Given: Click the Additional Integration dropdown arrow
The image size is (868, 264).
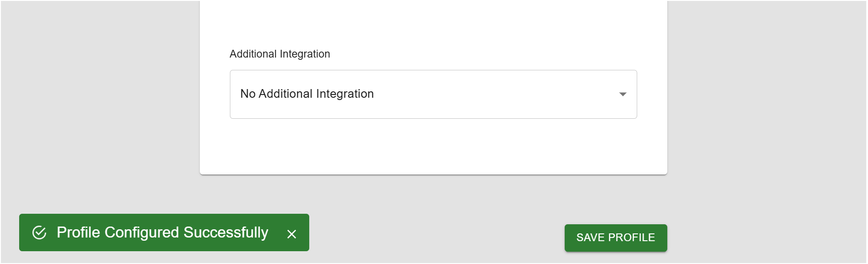Looking at the screenshot, I should coord(623,94).
